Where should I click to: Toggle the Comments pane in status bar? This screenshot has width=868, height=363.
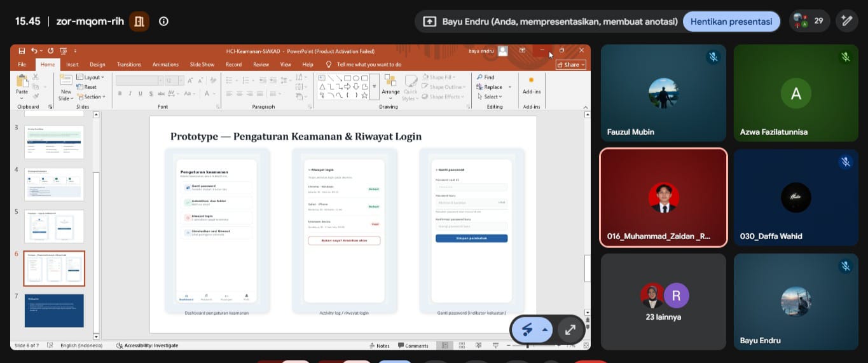[413, 346]
